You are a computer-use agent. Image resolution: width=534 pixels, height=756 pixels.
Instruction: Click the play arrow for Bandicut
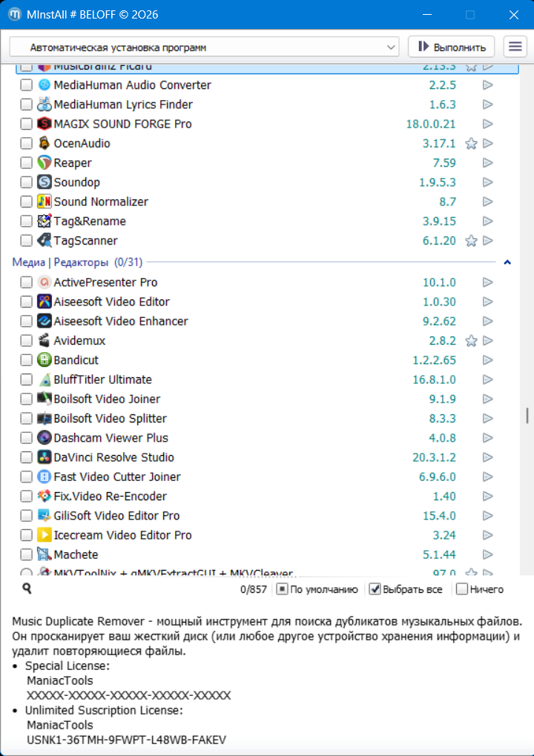(x=488, y=360)
